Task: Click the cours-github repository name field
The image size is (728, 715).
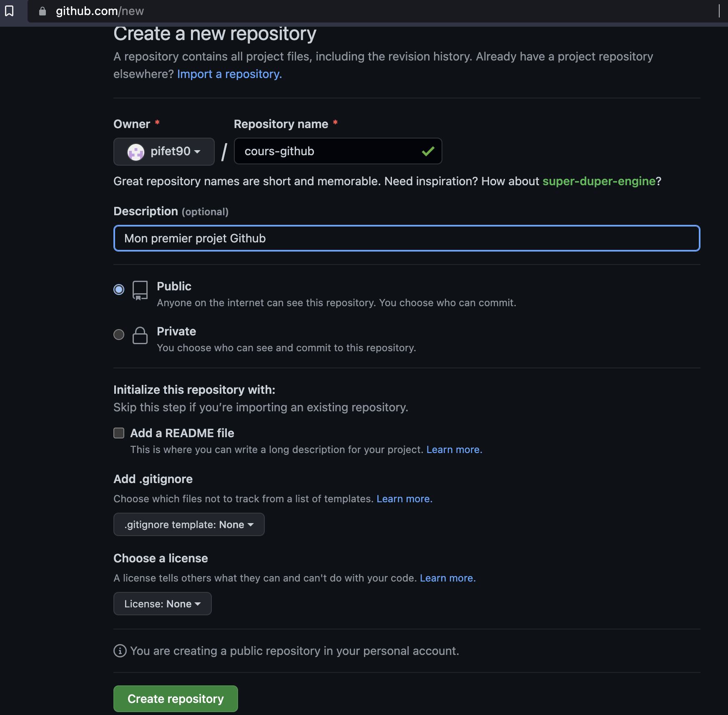Action: [x=329, y=151]
